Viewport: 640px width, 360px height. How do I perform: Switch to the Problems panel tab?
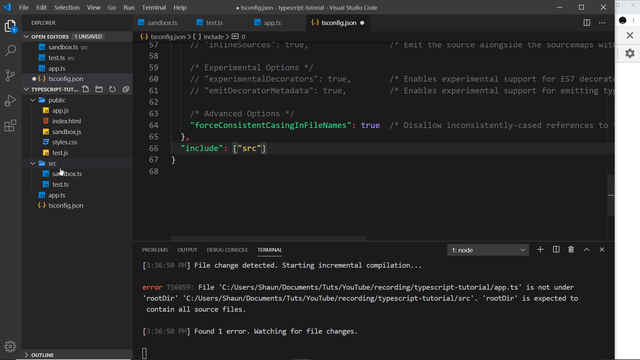(155, 250)
